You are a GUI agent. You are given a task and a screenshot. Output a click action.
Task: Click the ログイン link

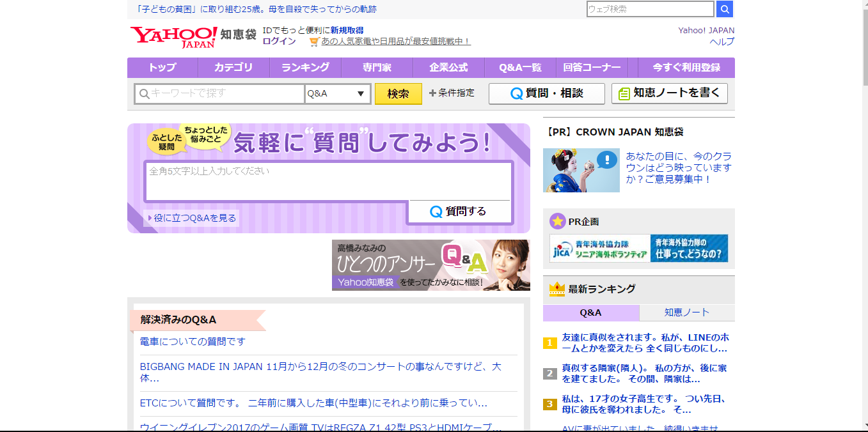280,41
